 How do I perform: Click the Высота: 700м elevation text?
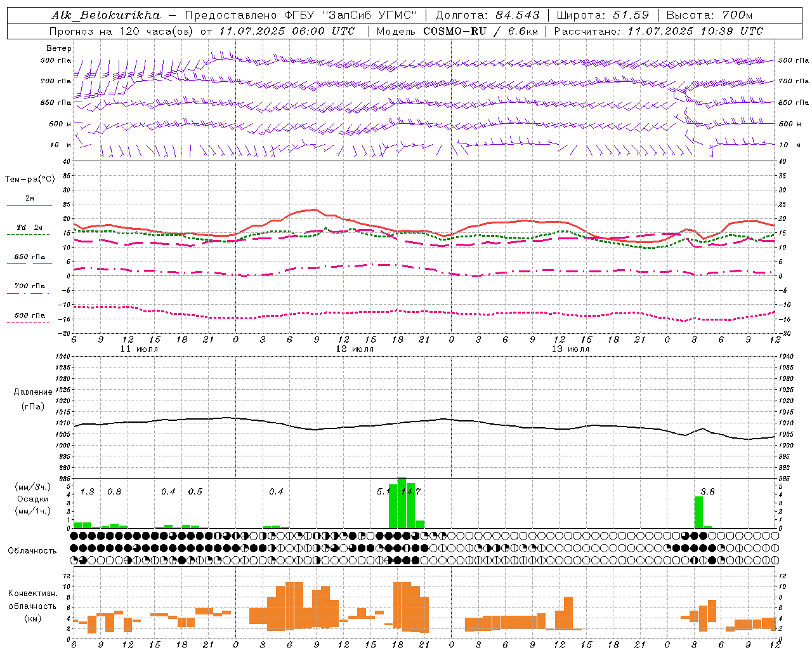[x=709, y=15]
